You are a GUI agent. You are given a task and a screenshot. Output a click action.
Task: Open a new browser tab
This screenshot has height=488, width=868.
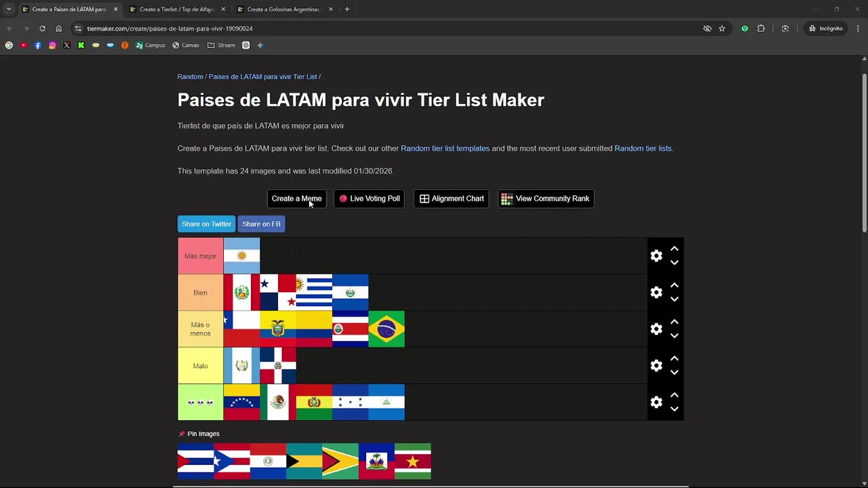[x=347, y=9]
